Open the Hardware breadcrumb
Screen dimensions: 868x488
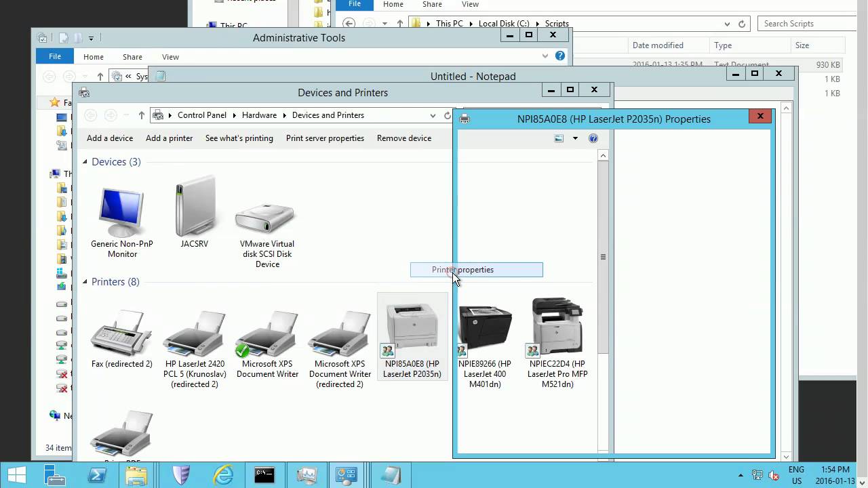(x=259, y=115)
